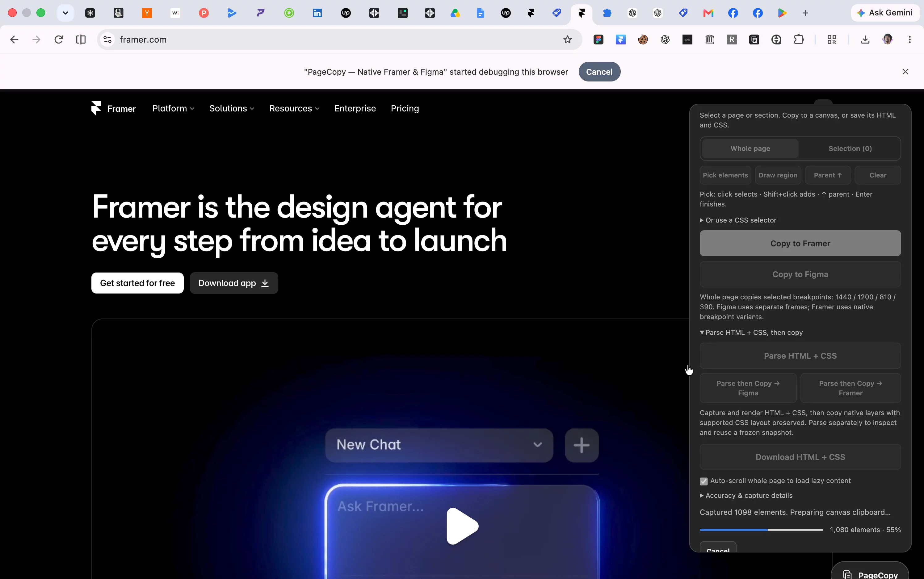Expand 'Accuracy & capture details' section
The height and width of the screenshot is (579, 924).
point(746,496)
